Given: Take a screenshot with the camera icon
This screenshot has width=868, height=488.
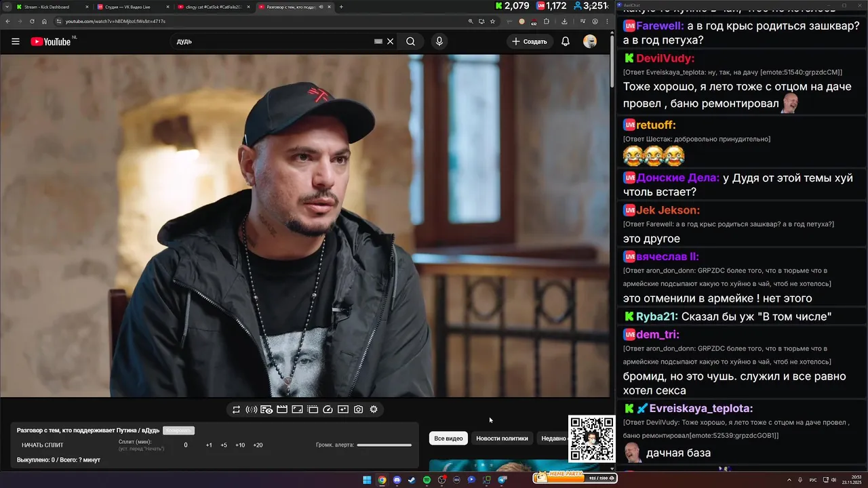Looking at the screenshot, I should [x=358, y=409].
